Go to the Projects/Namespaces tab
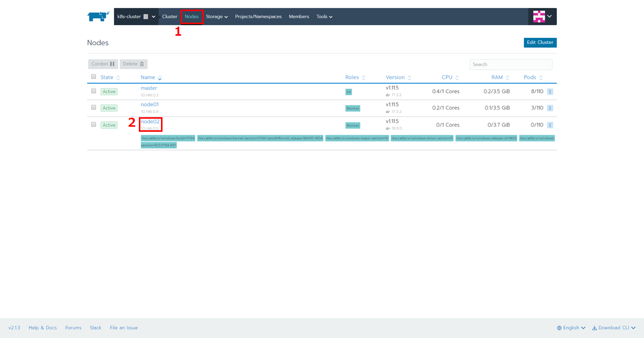This screenshot has width=644, height=338. (x=258, y=17)
